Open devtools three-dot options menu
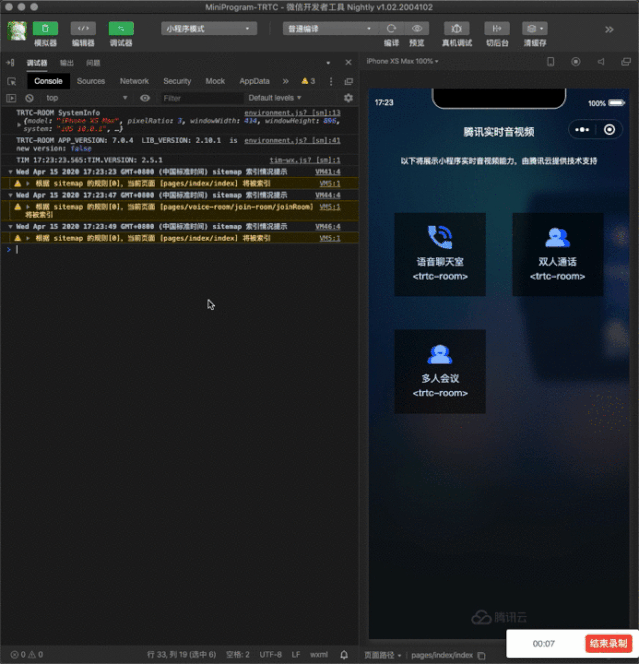 coord(331,81)
